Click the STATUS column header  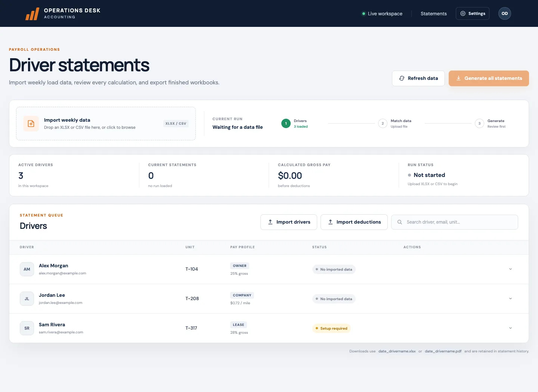click(x=319, y=247)
